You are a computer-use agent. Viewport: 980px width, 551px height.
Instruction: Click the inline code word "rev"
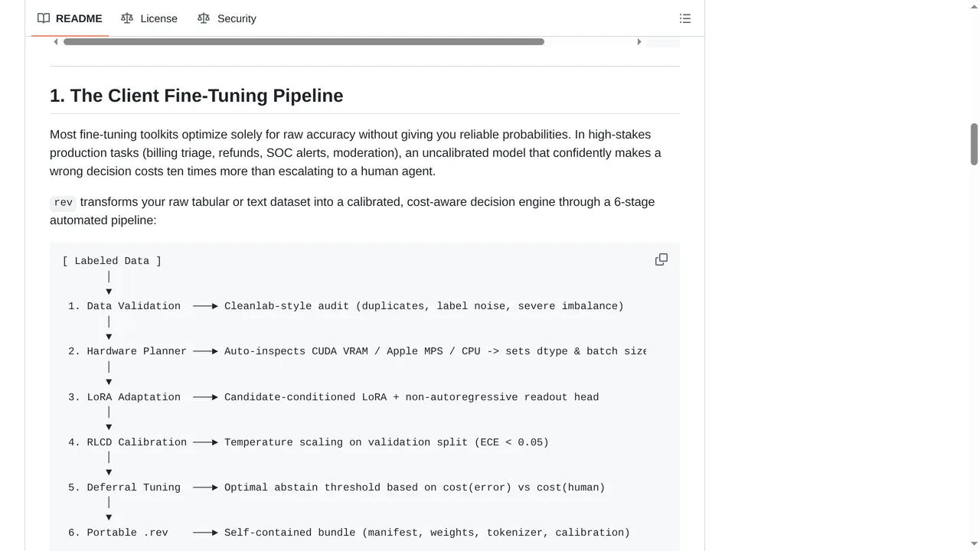[64, 203]
